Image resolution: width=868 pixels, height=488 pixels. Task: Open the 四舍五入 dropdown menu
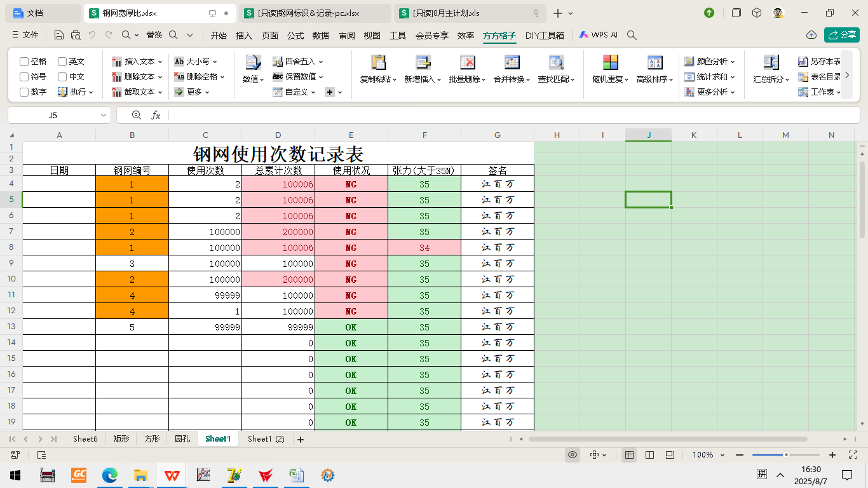(320, 62)
